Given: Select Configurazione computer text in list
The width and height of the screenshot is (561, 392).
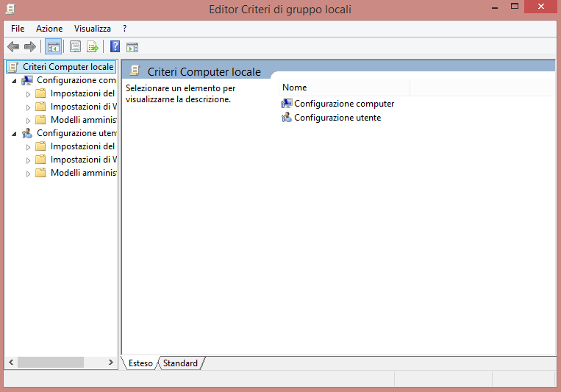Looking at the screenshot, I should pos(344,104).
